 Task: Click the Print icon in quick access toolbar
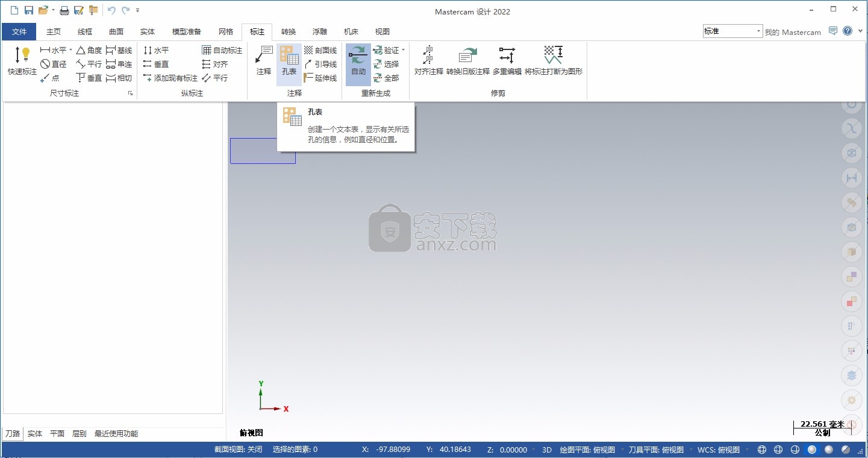click(x=64, y=10)
